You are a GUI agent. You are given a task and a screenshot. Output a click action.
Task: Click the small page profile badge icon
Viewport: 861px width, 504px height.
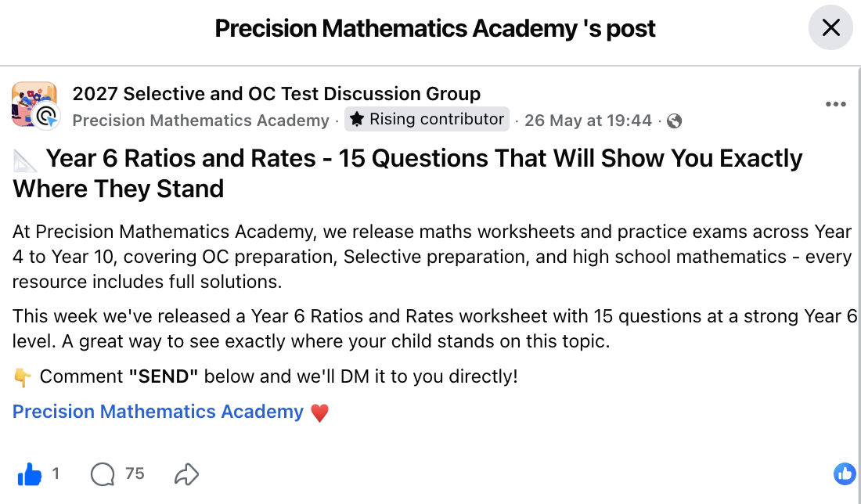(47, 117)
